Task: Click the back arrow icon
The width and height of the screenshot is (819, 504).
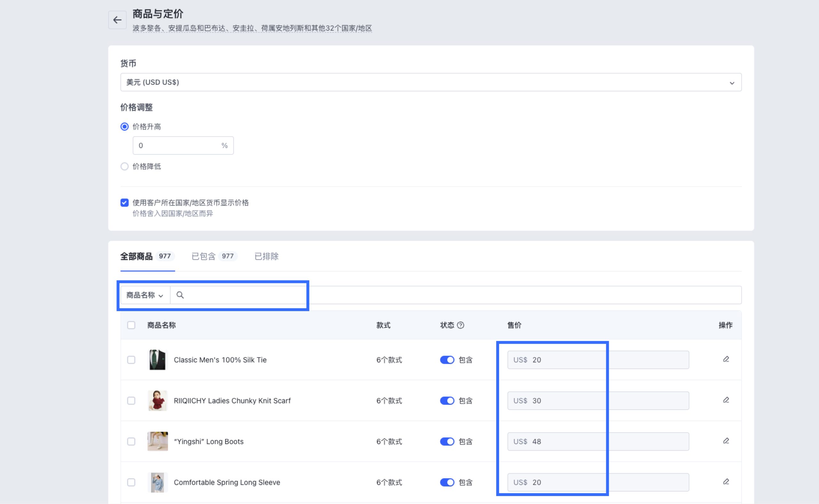Action: [117, 20]
